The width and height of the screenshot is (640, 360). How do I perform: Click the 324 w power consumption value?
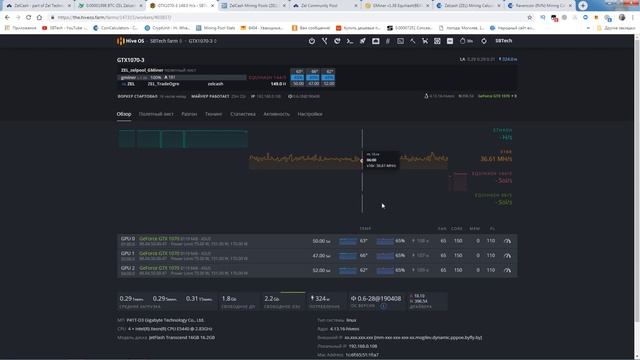point(320,299)
